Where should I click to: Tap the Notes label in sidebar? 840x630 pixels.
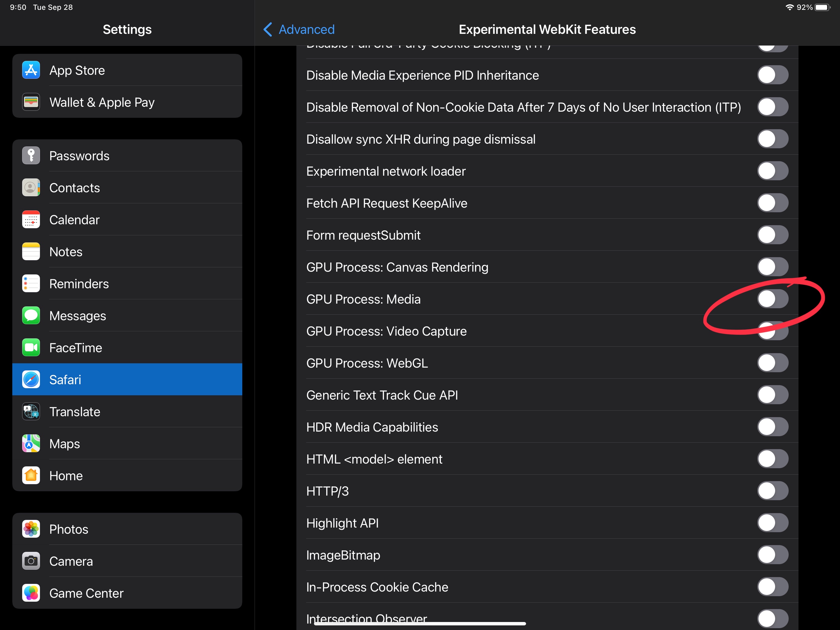(x=66, y=252)
